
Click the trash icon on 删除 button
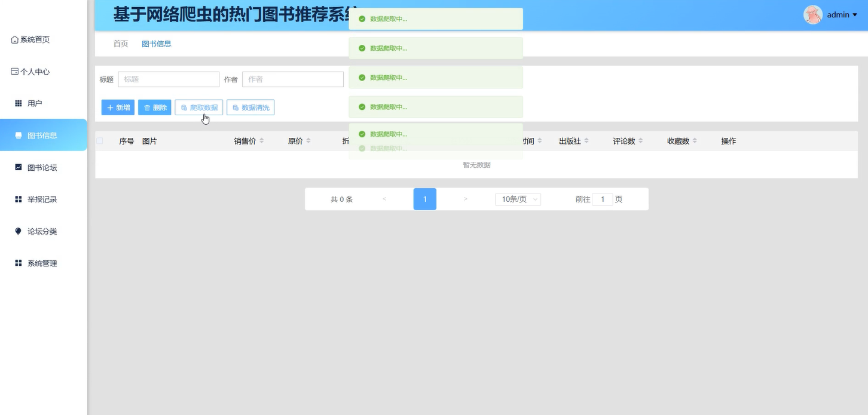146,107
